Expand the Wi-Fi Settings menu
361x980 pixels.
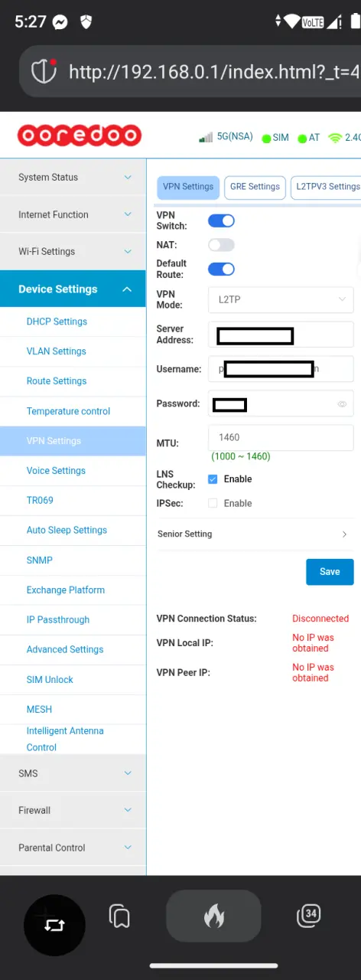coord(73,251)
